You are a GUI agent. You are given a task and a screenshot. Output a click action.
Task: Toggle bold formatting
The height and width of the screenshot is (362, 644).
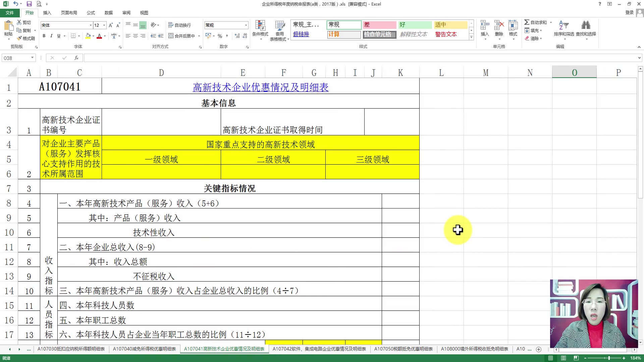[x=44, y=36]
